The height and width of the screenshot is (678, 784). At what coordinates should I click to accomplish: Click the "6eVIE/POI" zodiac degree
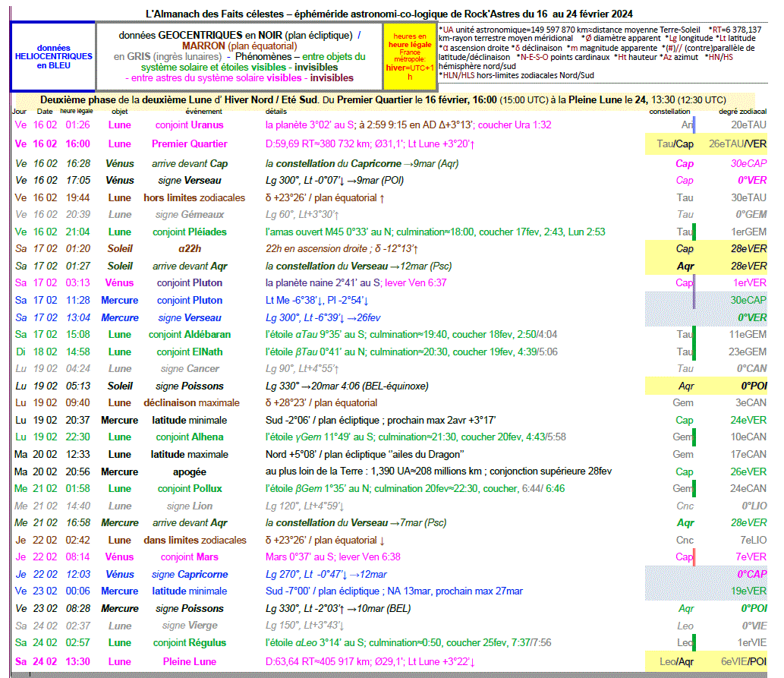pyautogui.click(x=744, y=661)
